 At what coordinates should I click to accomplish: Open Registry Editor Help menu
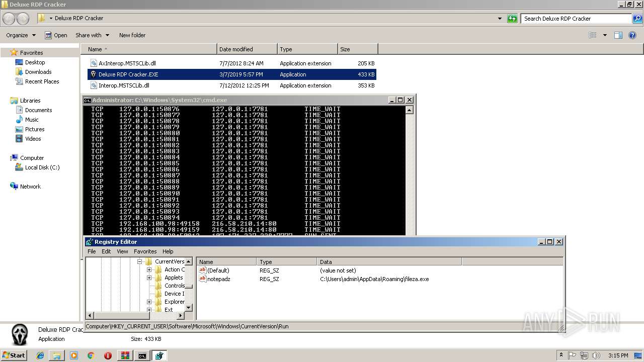coord(168,251)
